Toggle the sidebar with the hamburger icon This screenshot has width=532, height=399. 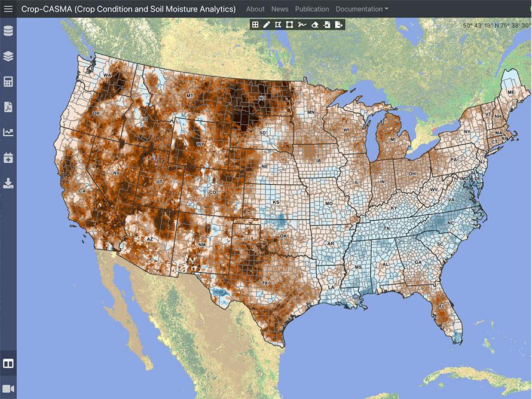pyautogui.click(x=8, y=8)
